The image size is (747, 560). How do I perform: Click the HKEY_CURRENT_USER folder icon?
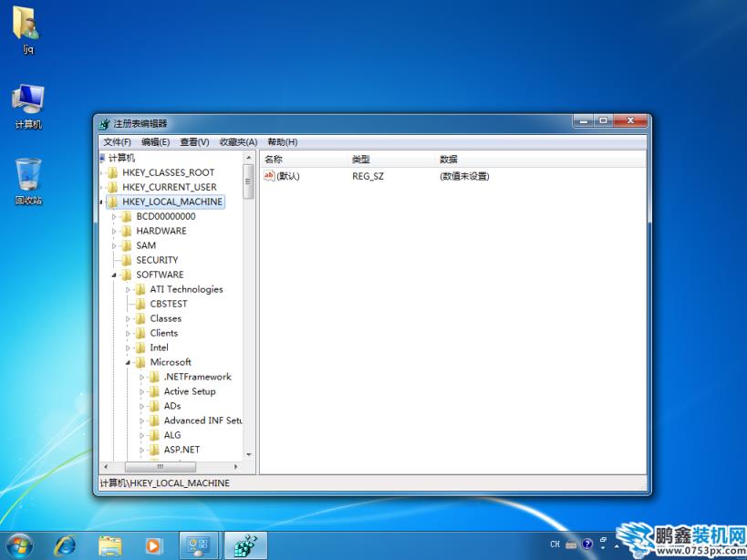(x=112, y=187)
